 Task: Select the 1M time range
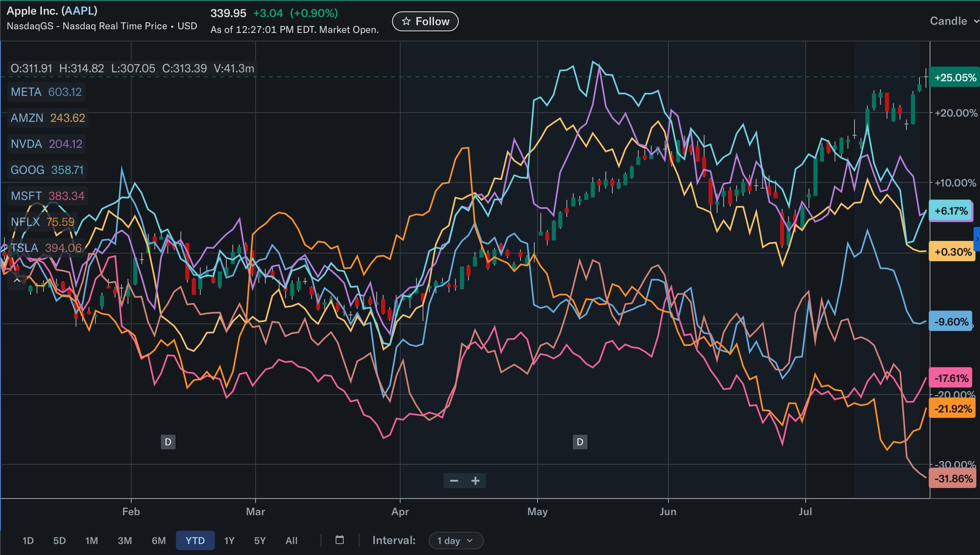92,541
